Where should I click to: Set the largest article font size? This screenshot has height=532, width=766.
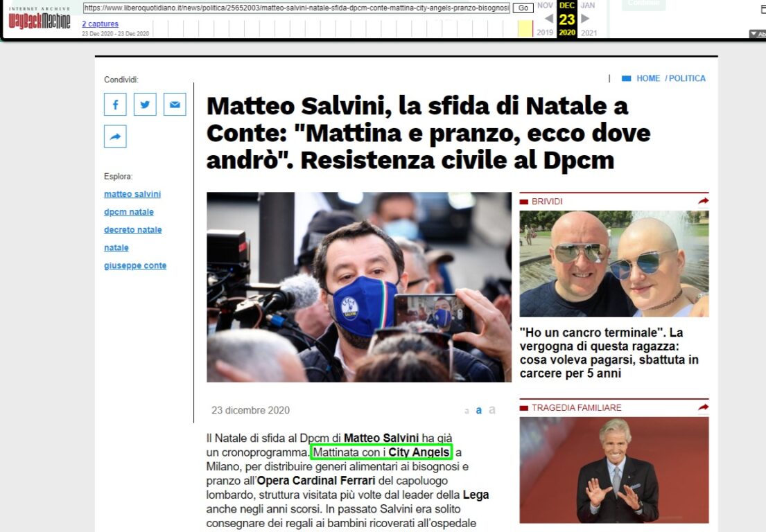coord(492,410)
